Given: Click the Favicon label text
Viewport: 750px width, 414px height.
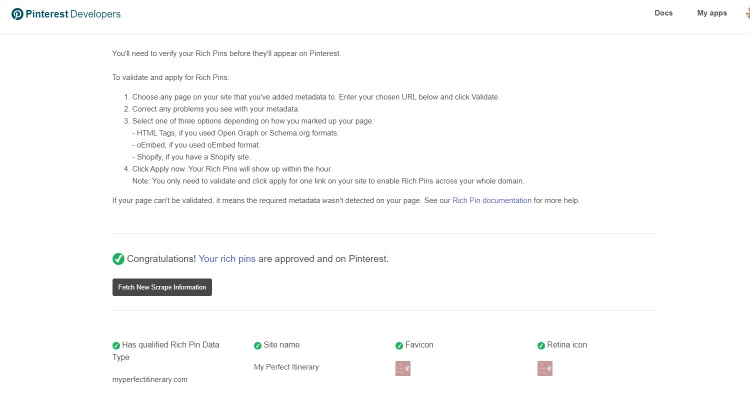Looking at the screenshot, I should point(419,345).
